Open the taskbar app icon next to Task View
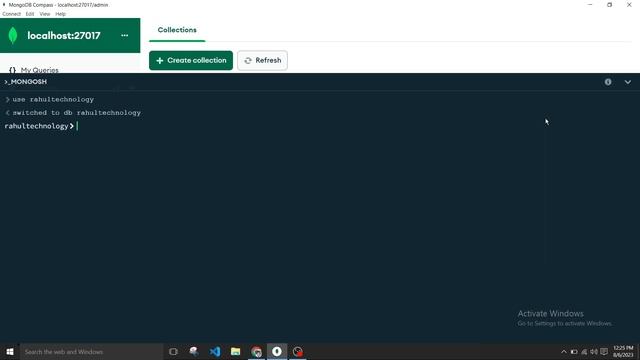640x360 pixels. pos(194,351)
